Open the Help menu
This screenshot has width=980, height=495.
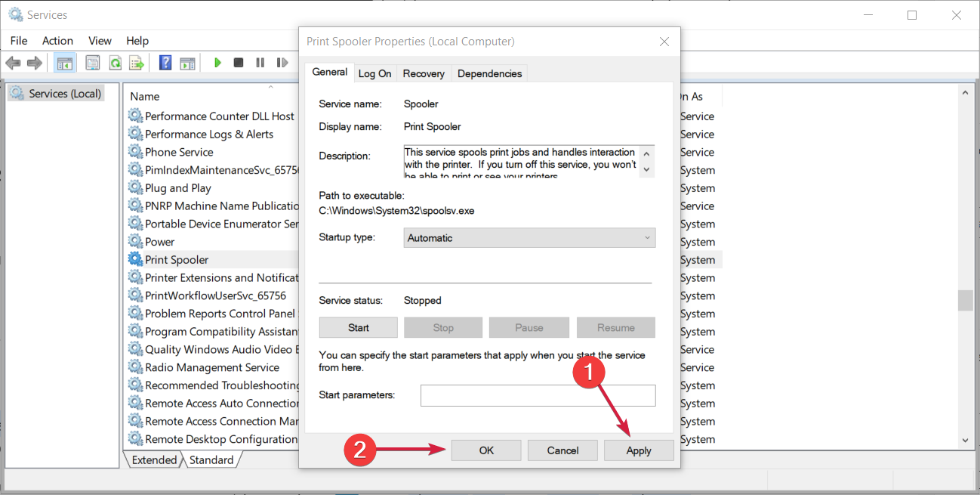pos(137,41)
